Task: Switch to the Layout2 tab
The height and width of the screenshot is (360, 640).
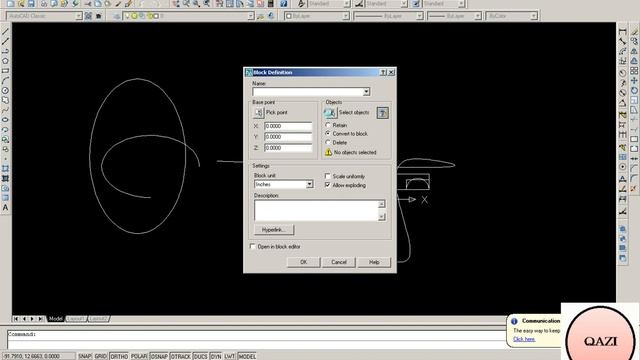Action: (x=98, y=319)
